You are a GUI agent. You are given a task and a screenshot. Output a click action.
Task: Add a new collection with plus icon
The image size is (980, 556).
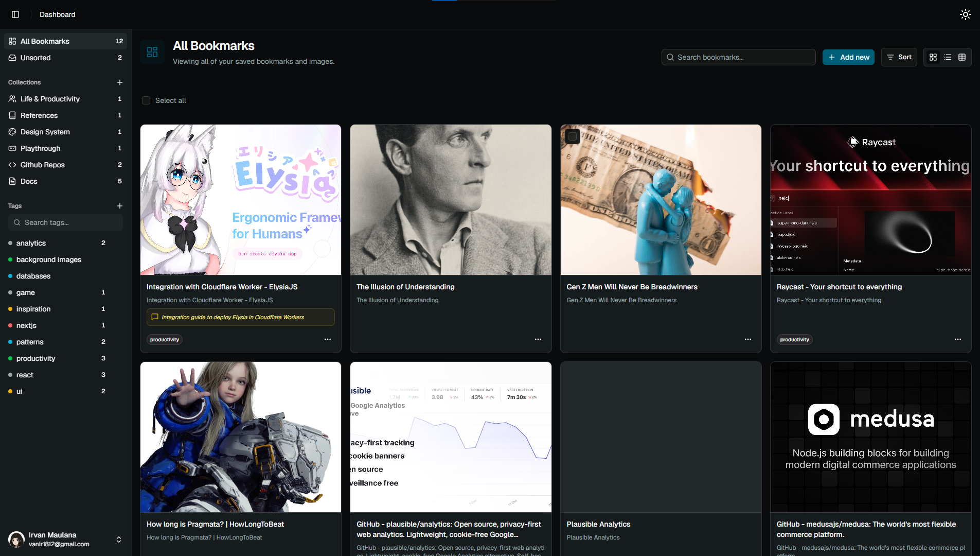pyautogui.click(x=120, y=82)
